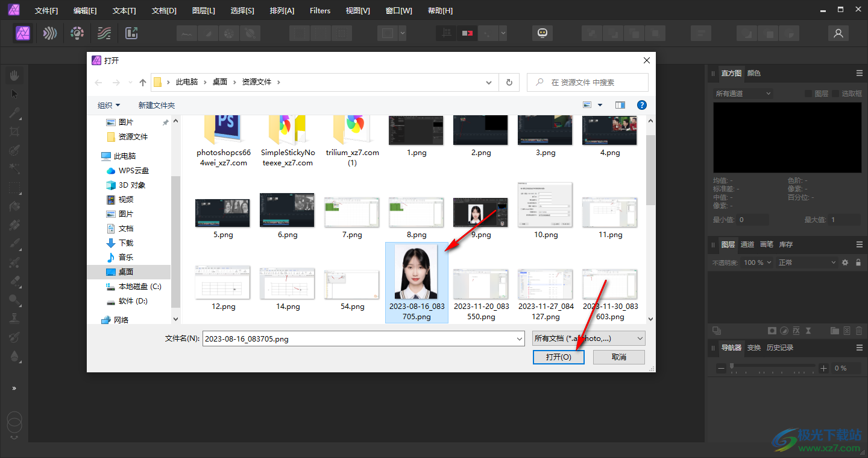
Task: Select the 9.png thumbnail
Action: [x=480, y=212]
